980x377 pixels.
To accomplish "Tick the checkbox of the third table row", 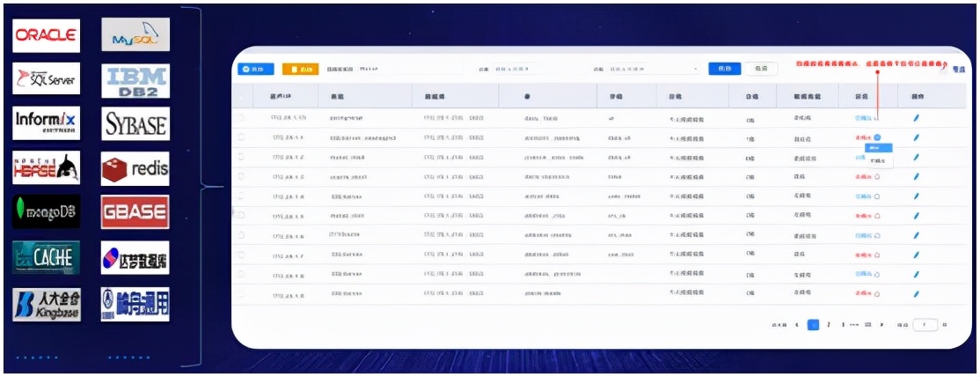I will click(x=242, y=157).
